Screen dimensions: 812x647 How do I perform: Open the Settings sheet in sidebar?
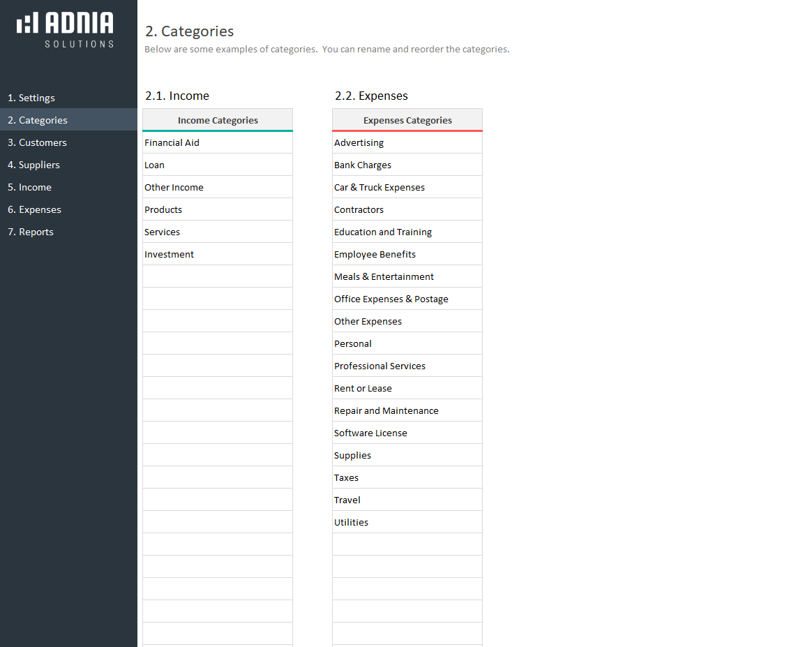click(31, 98)
